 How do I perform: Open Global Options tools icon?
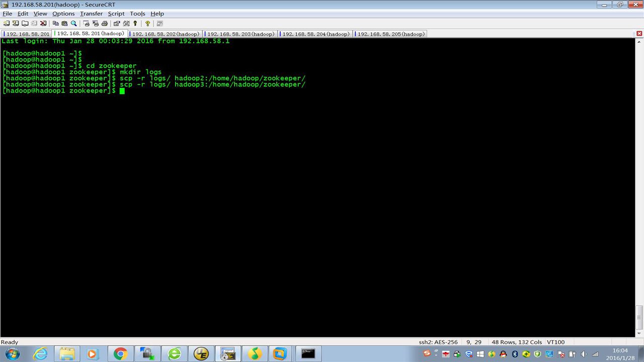tap(126, 23)
